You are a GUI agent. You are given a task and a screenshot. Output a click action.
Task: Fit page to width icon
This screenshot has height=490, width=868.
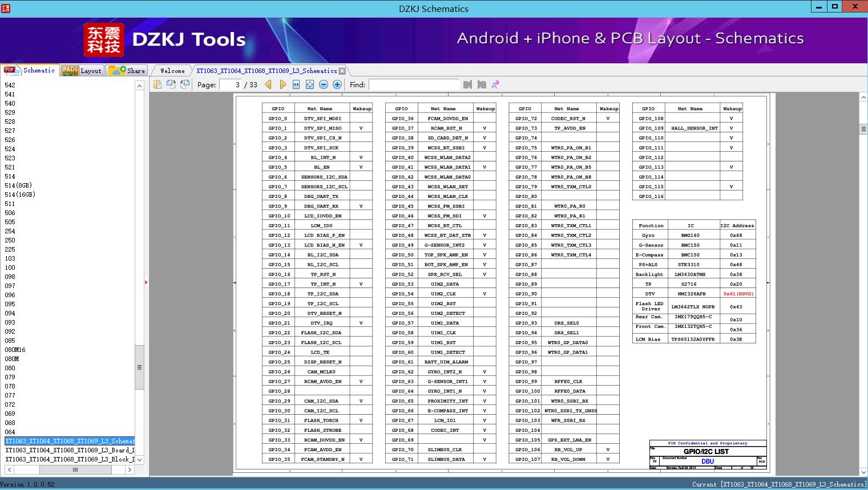(x=296, y=84)
